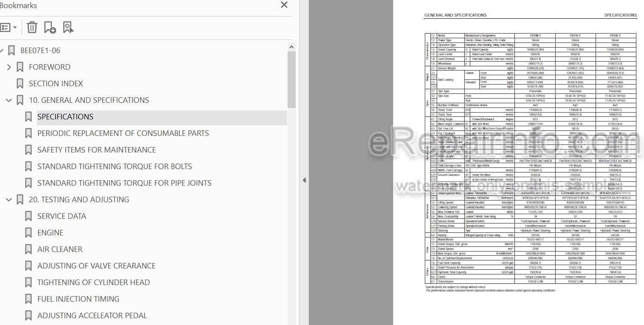
Task: Click the FD135-7 model column header
Action: (x=615, y=36)
